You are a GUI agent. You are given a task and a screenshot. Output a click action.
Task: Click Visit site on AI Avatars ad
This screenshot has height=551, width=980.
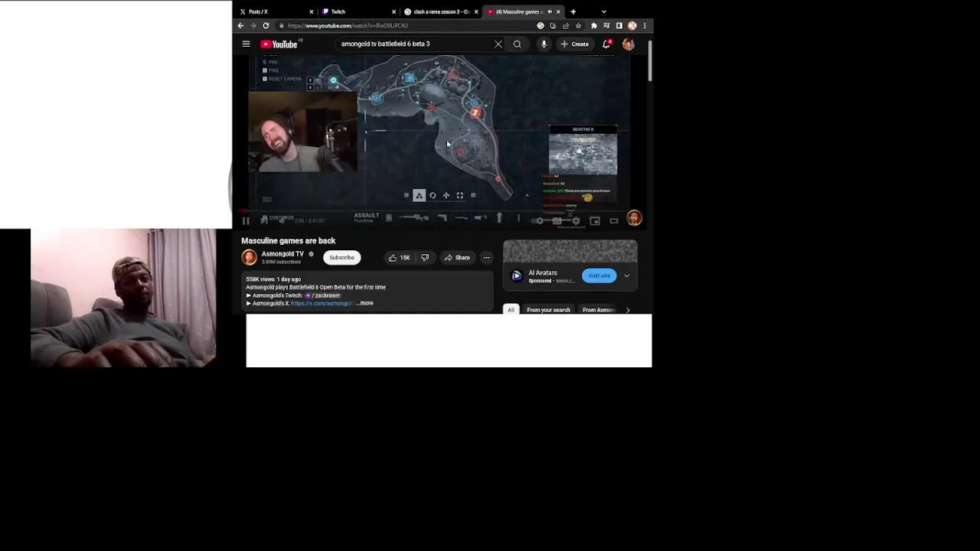[599, 275]
